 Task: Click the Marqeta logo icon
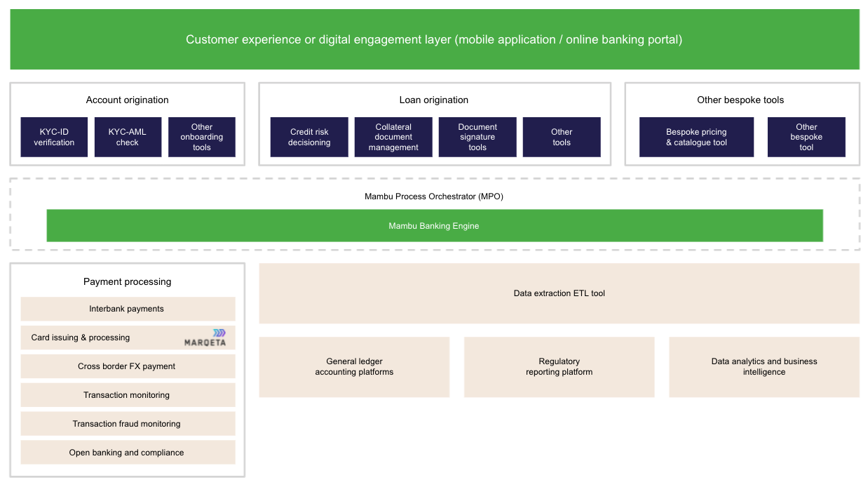pos(205,338)
